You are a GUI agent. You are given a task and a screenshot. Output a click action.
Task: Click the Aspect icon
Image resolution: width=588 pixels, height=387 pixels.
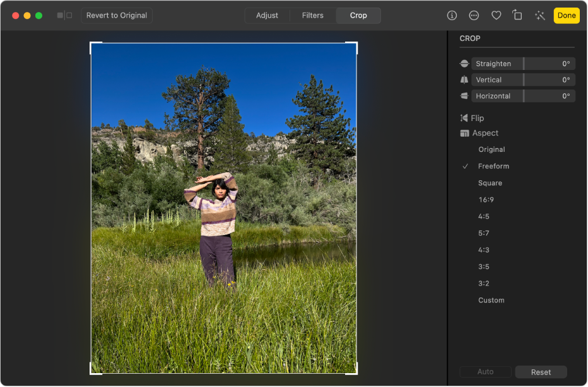tap(465, 133)
